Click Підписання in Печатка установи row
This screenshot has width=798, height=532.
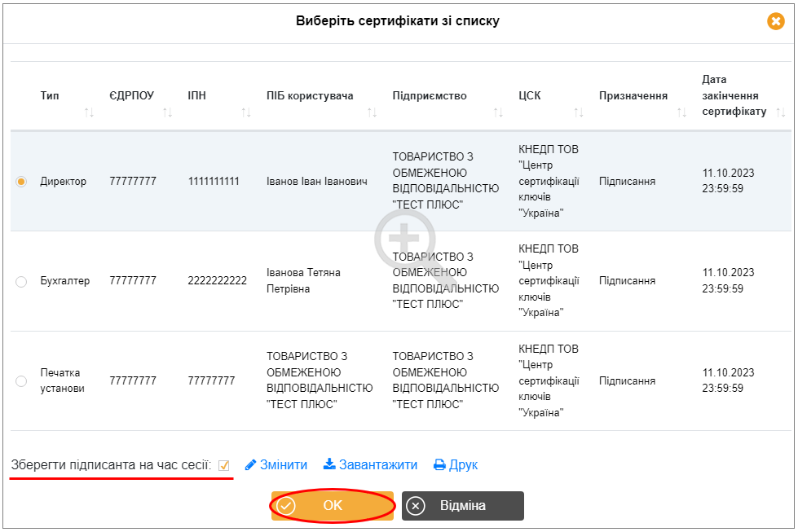coord(627,381)
